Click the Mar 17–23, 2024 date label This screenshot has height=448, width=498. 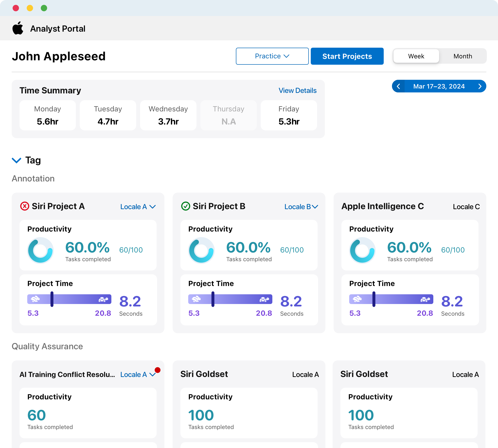click(x=439, y=86)
